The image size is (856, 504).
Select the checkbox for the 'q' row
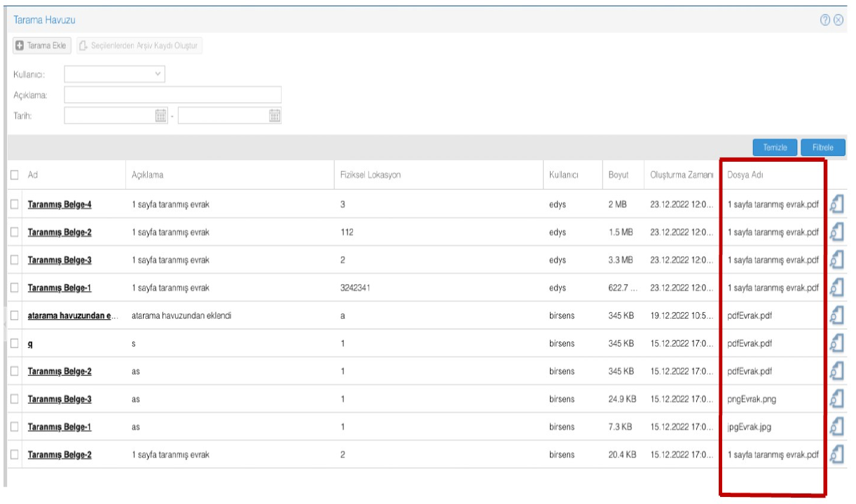pos(14,344)
